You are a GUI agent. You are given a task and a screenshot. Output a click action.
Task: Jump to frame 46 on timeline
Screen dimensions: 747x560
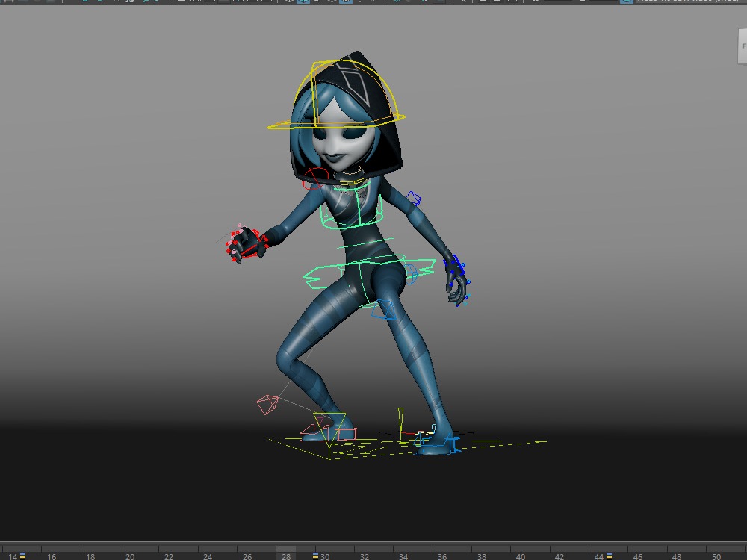[x=637, y=556]
